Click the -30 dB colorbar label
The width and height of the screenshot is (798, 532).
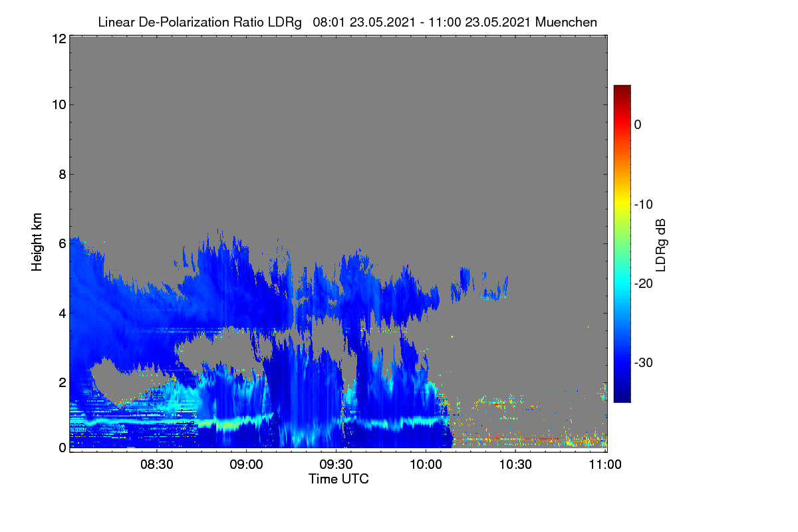[644, 363]
